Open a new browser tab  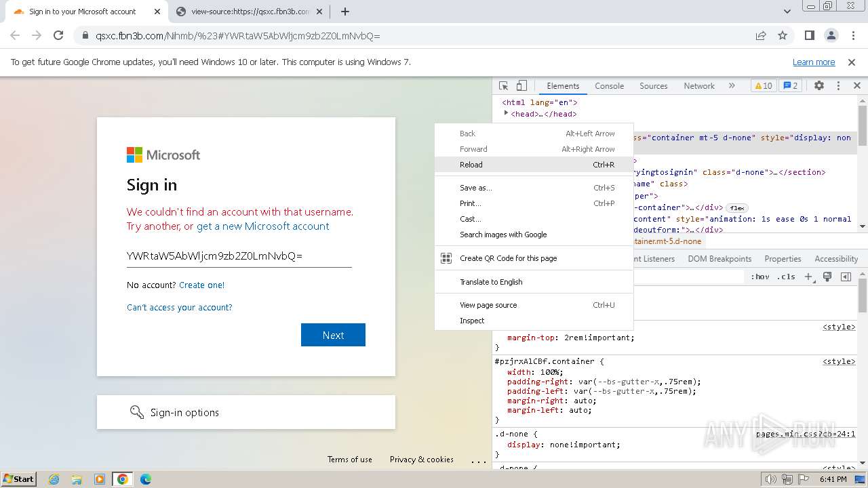344,12
